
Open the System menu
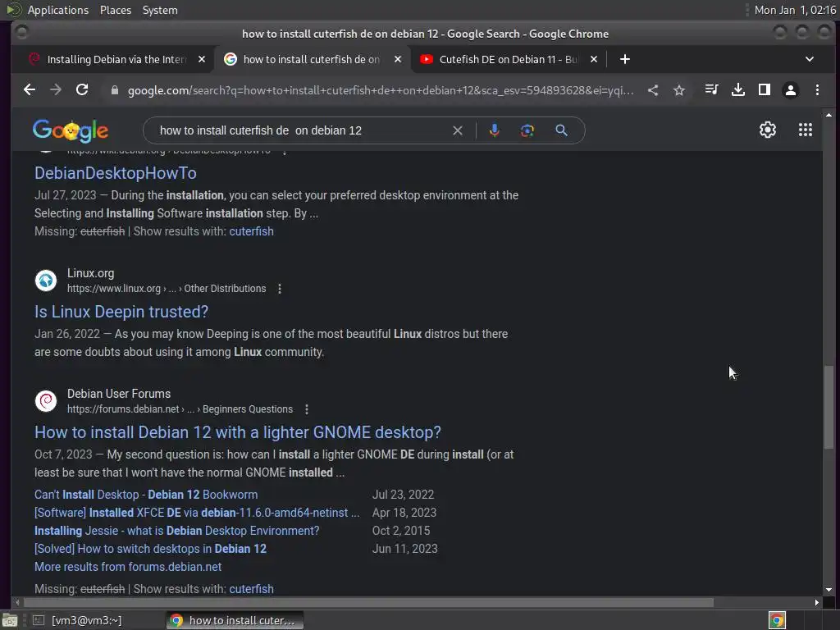[160, 10]
